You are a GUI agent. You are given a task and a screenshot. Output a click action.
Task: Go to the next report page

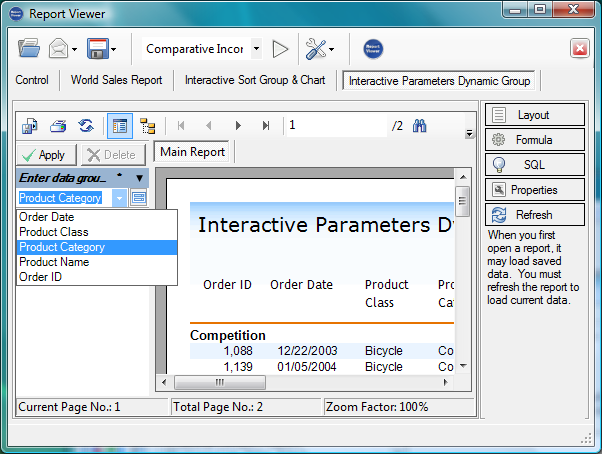(238, 126)
